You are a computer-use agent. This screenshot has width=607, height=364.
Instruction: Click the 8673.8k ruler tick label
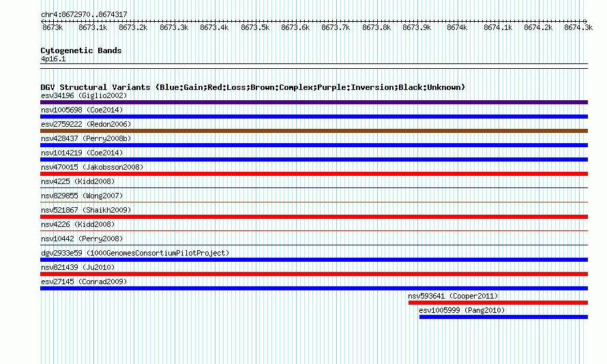click(x=376, y=27)
